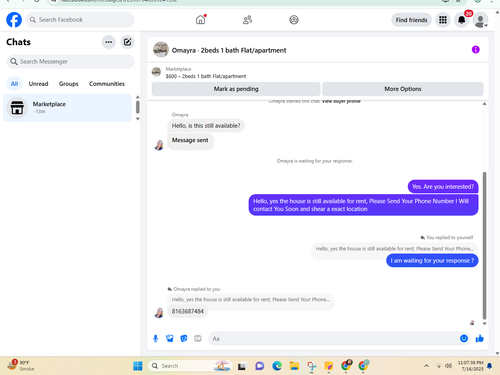The image size is (500, 375).
Task: Open the emoji picker smiley
Action: pos(464,339)
